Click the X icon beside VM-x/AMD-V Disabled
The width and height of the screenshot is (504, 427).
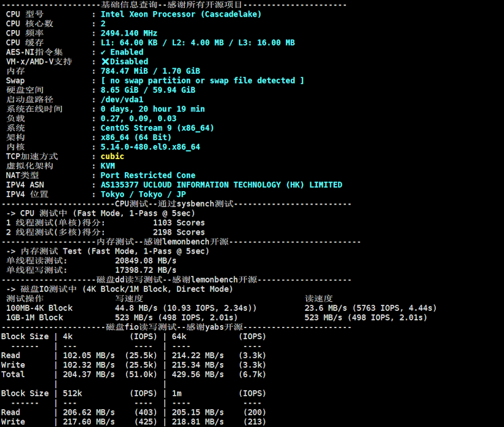pyautogui.click(x=104, y=61)
